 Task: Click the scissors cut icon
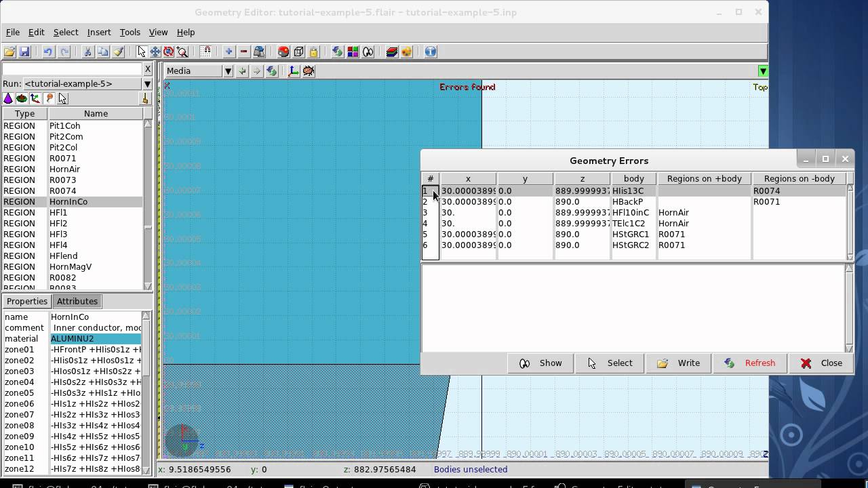pos(87,52)
